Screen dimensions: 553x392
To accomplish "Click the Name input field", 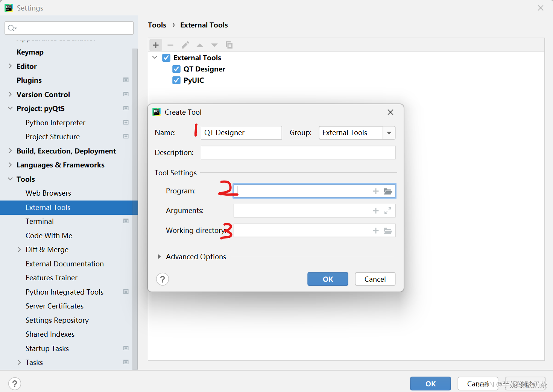I will [241, 133].
